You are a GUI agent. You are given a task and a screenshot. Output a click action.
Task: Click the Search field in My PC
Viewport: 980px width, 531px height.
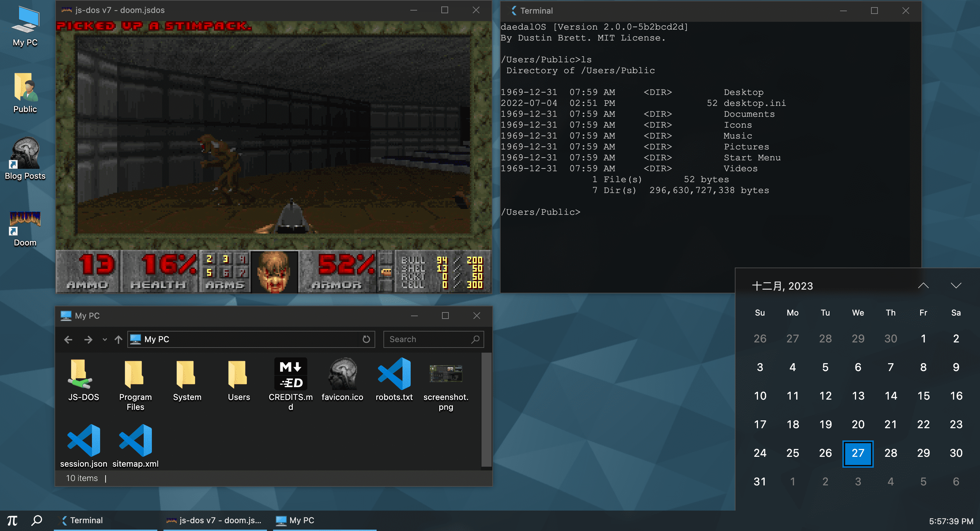(428, 339)
